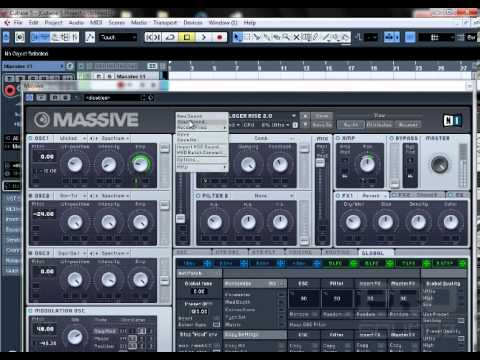480x360 pixels.
Task: Click the Auto-Scroll icon left of Touch dropdown
Action: coord(90,37)
